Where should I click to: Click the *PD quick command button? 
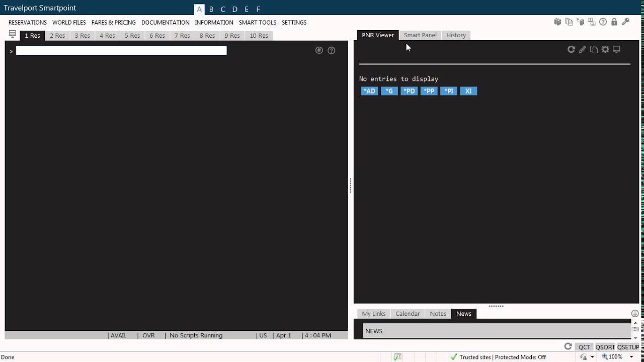click(x=409, y=91)
